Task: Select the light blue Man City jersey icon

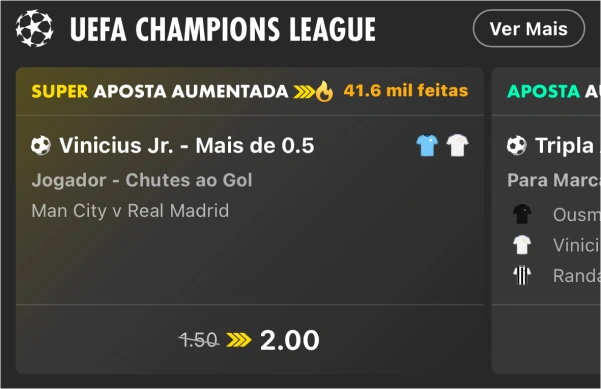Action: click(427, 145)
